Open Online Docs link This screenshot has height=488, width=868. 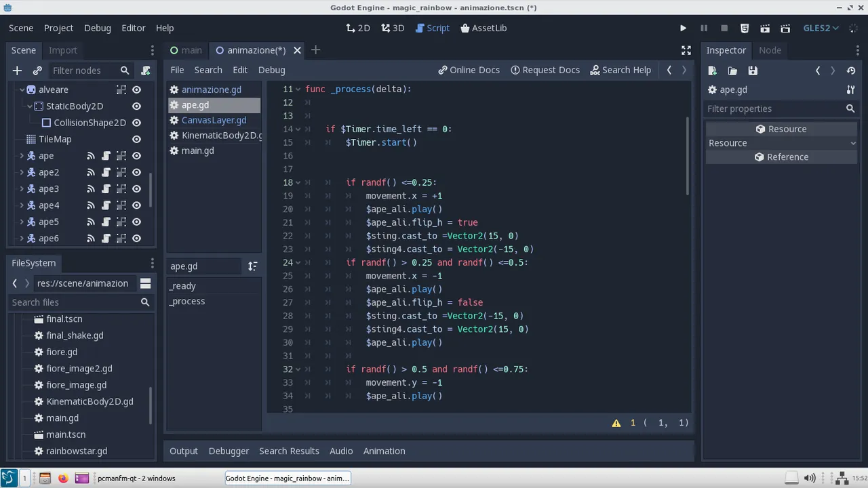tap(469, 70)
